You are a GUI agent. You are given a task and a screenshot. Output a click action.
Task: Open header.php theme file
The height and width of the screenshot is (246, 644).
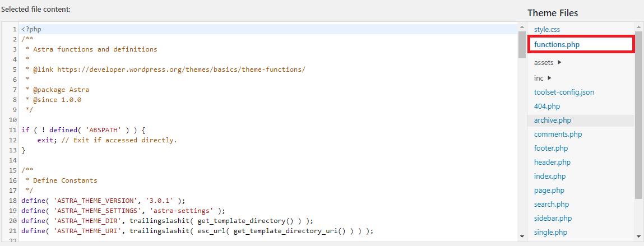552,162
